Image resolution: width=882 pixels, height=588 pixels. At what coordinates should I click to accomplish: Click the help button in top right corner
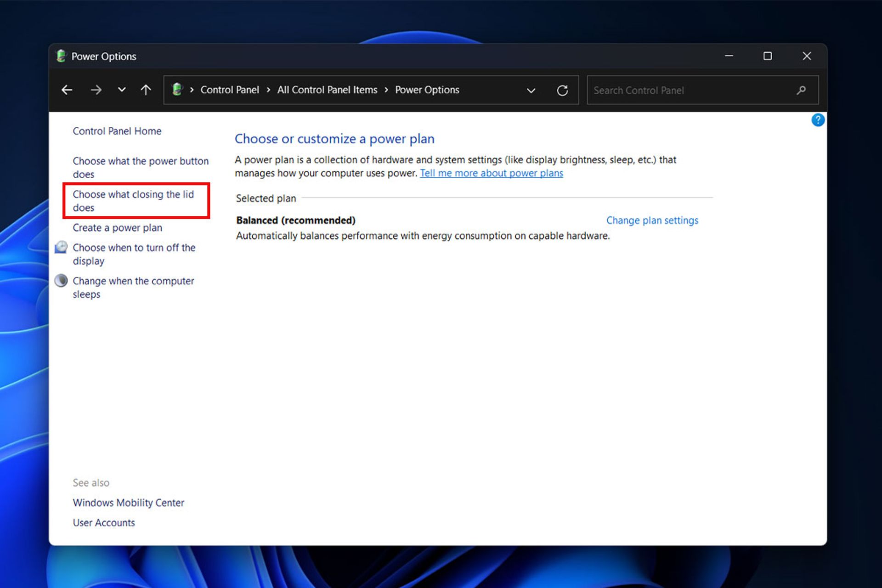pos(818,119)
